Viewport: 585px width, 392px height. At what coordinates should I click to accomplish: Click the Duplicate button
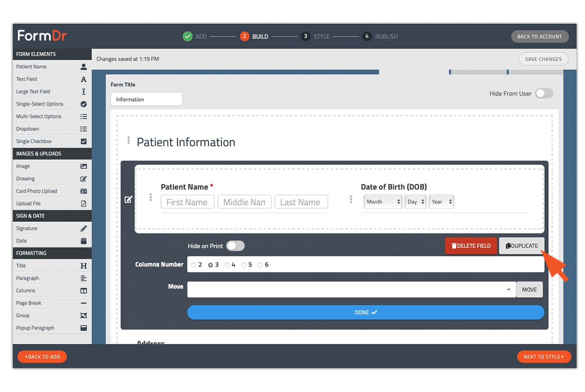522,246
